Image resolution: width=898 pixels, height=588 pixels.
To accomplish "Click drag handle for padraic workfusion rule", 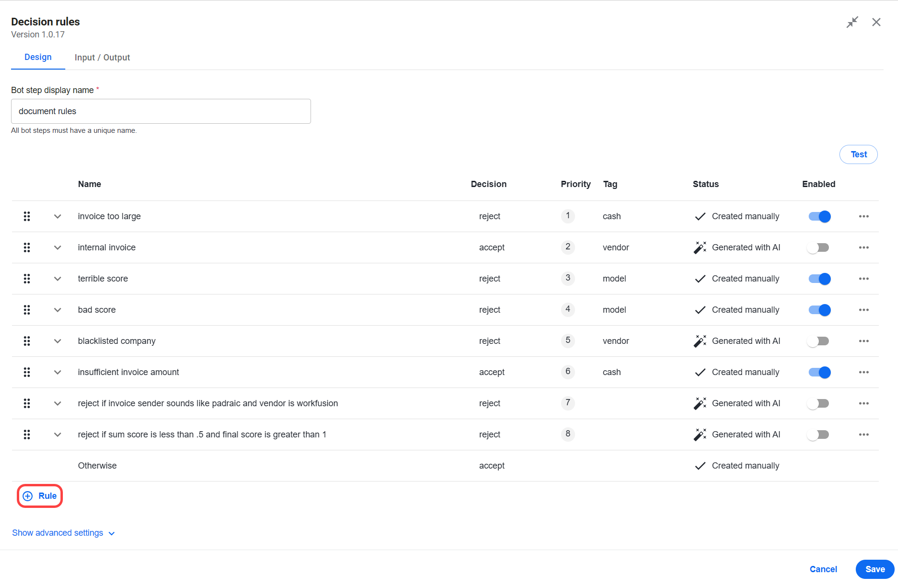I will [27, 403].
